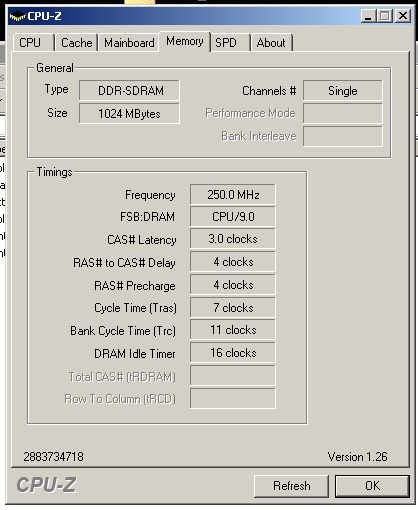Click the DRAM Idle Timer 16 clocks value

point(233,353)
